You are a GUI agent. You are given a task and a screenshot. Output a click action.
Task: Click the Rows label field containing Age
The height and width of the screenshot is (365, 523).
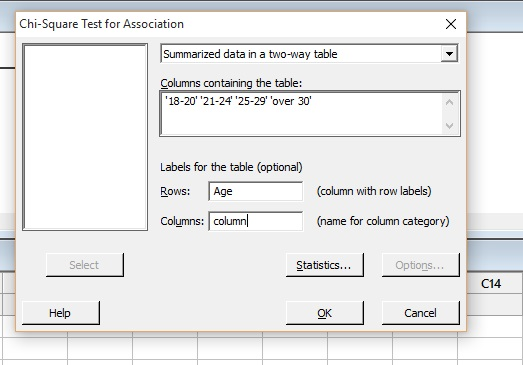coord(255,191)
